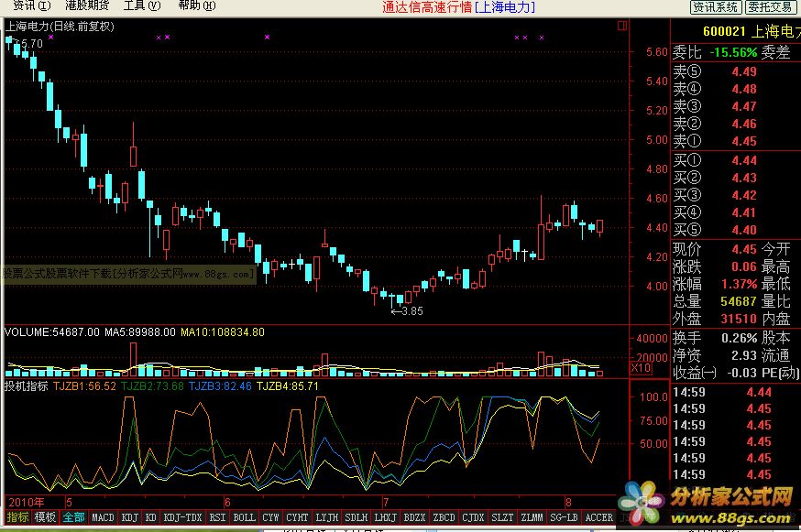The image size is (801, 532).
Task: Switch to the ZBCD indicator tab
Action: (x=444, y=517)
